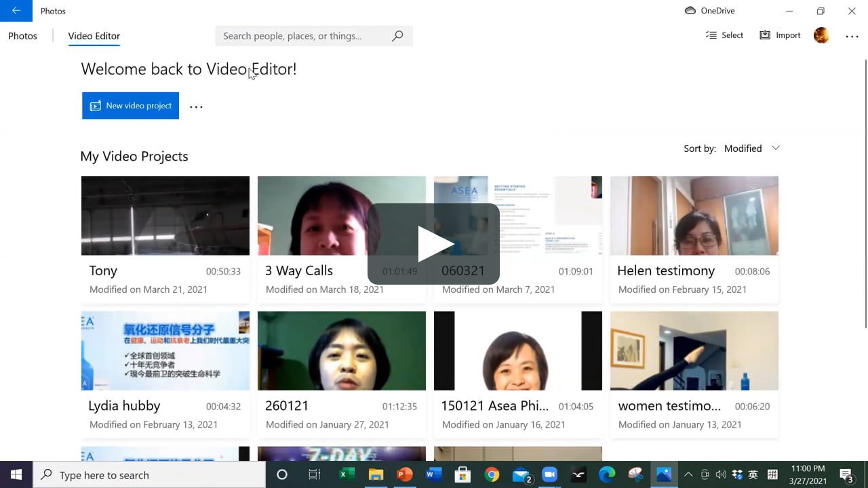Select the Video Editor tab
The height and width of the screenshot is (488, 868).
[94, 36]
